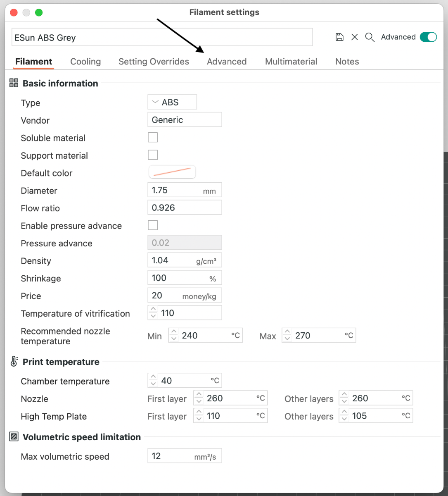Click the Print temperature thermometer icon
The height and width of the screenshot is (496, 448).
coord(14,362)
